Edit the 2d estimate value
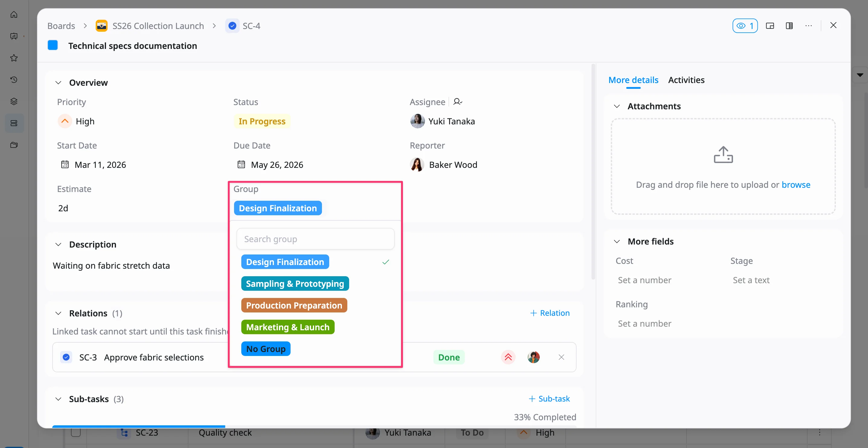 coord(63,208)
